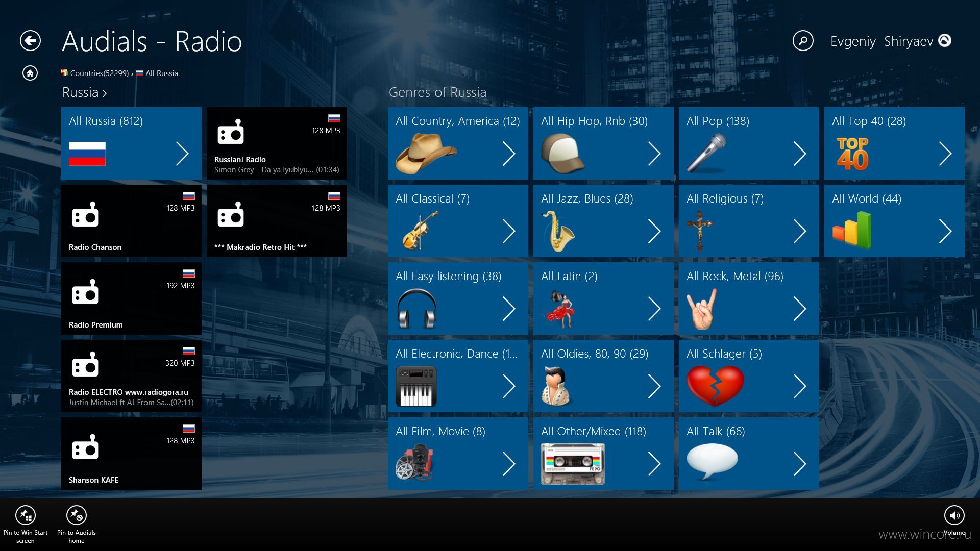
Task: Open Evgeniy Shiryaev account icon
Action: [945, 40]
